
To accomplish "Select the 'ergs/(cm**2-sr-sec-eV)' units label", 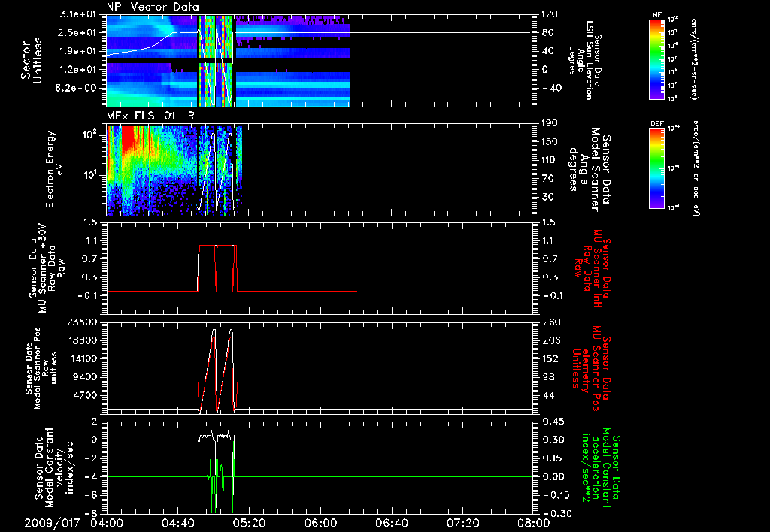I will point(696,168).
